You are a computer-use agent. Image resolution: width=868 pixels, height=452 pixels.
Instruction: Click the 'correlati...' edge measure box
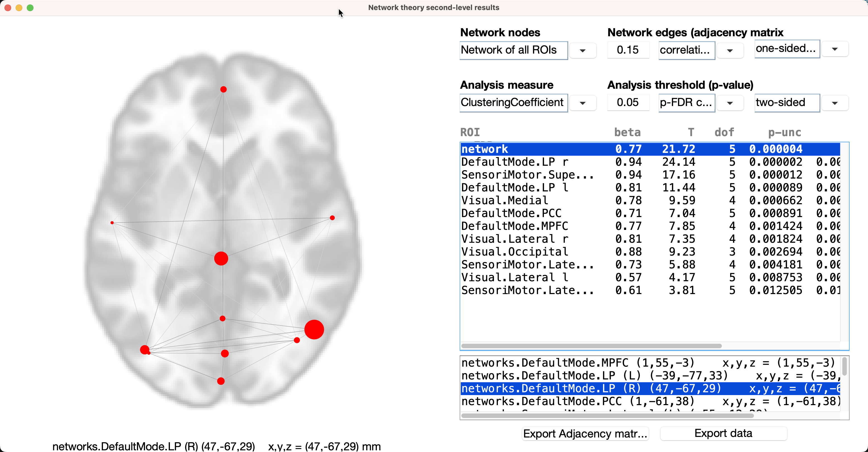pyautogui.click(x=687, y=50)
